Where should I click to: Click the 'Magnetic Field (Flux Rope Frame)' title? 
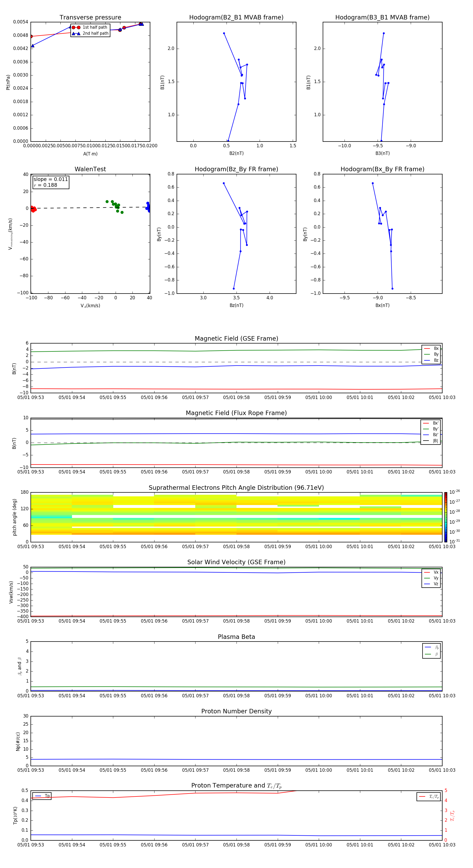tap(236, 413)
